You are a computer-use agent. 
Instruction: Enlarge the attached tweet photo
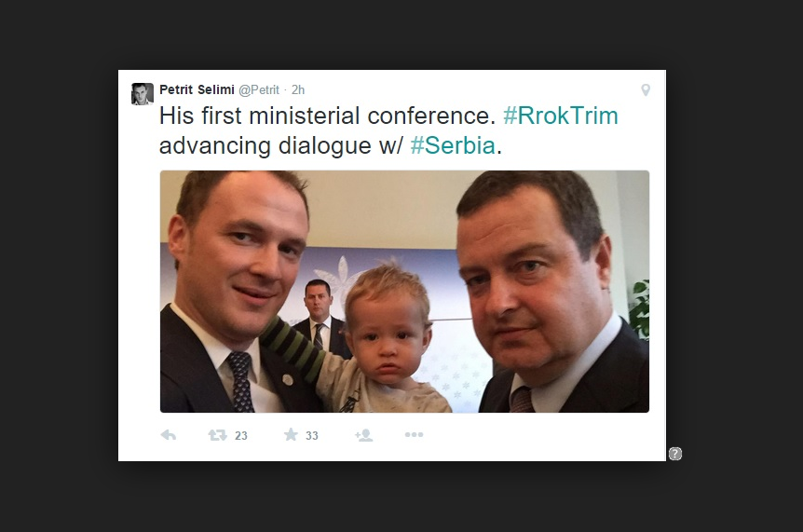[404, 291]
